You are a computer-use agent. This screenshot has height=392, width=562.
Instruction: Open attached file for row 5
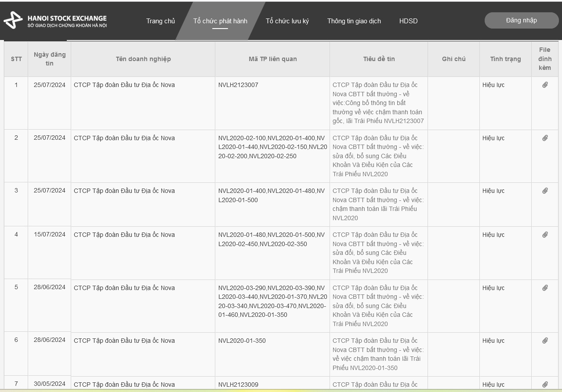click(x=545, y=288)
